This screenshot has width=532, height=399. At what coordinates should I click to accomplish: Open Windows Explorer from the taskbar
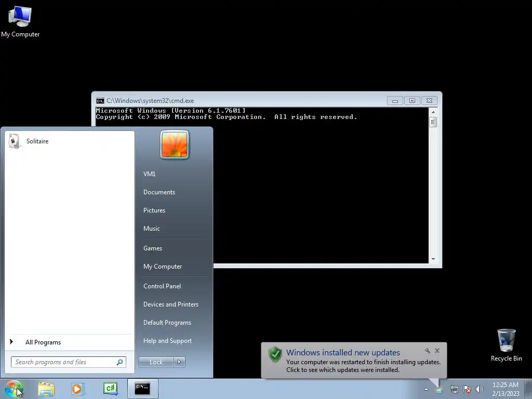[x=46, y=389]
